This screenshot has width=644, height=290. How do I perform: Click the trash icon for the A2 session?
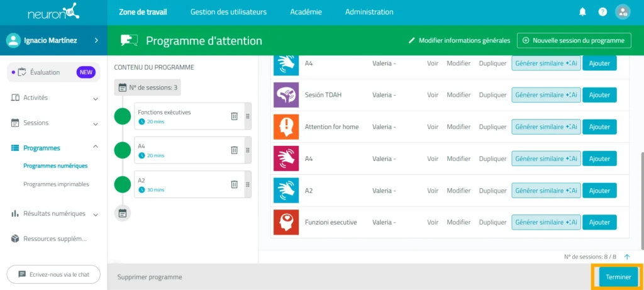[234, 184]
